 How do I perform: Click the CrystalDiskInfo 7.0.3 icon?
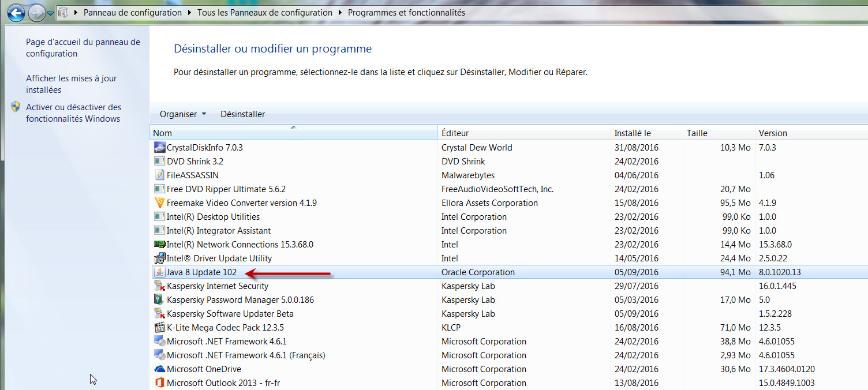coord(160,147)
